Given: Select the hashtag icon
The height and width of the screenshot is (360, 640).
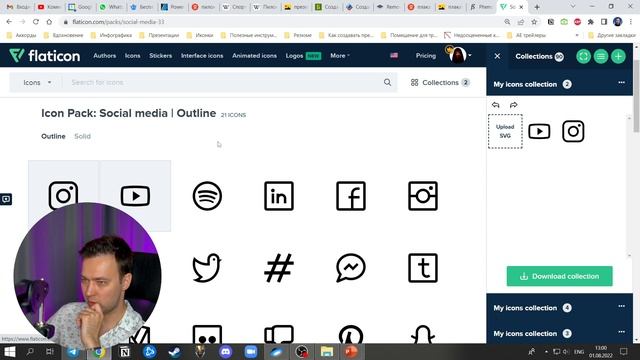Looking at the screenshot, I should 279,268.
